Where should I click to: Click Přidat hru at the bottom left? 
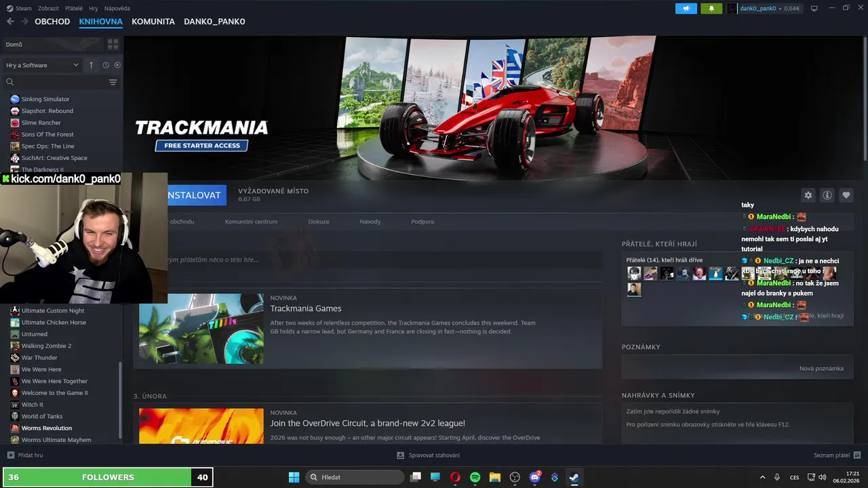pyautogui.click(x=25, y=455)
